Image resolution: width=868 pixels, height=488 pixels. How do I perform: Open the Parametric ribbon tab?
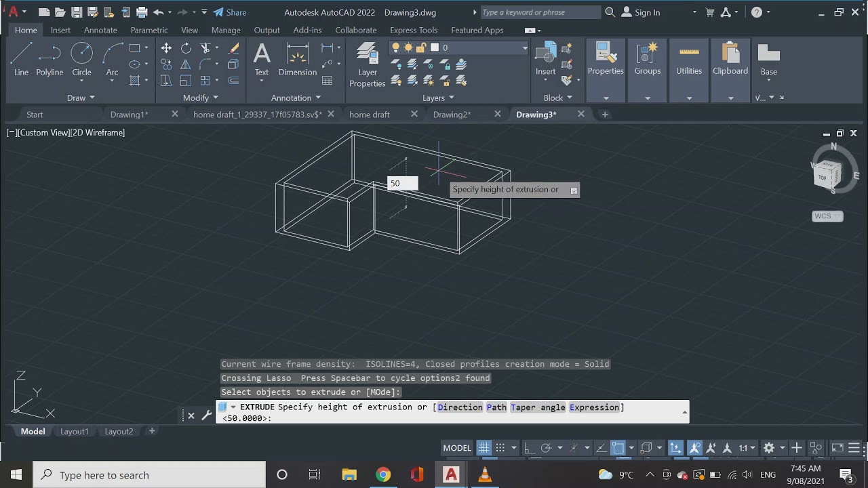149,30
